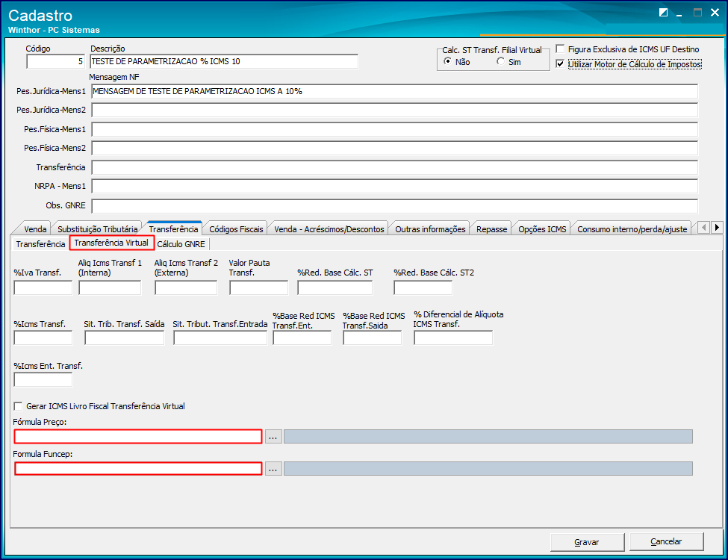The width and height of the screenshot is (728, 560).
Task: Click the Formula Funcep gray description box
Action: [x=488, y=468]
